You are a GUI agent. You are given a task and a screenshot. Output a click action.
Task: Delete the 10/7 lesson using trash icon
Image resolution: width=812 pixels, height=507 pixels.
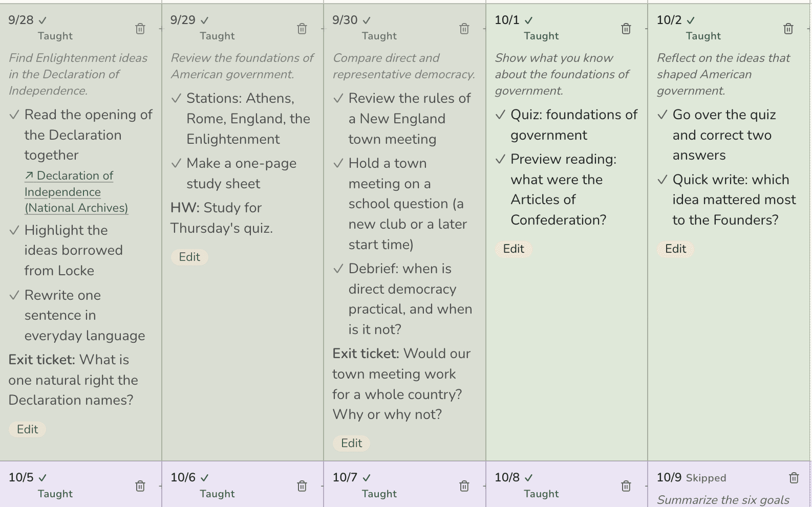point(464,486)
